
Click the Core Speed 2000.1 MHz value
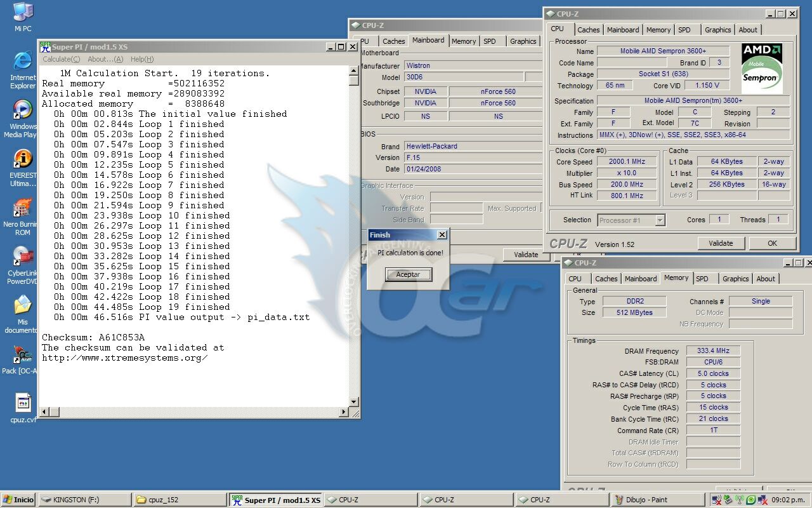click(627, 161)
